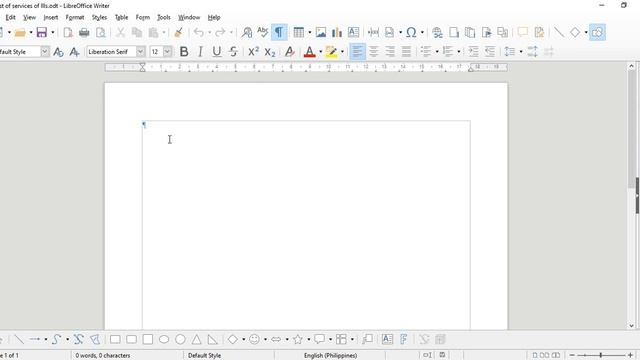The image size is (640, 360).
Task: Click the Clear Direct Formatting icon
Action: point(290,52)
